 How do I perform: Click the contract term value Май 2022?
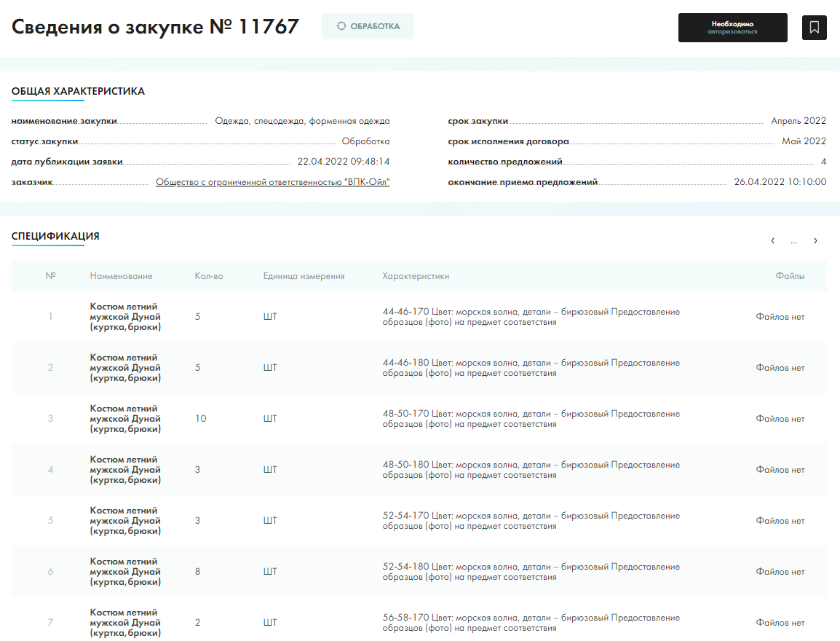point(804,141)
